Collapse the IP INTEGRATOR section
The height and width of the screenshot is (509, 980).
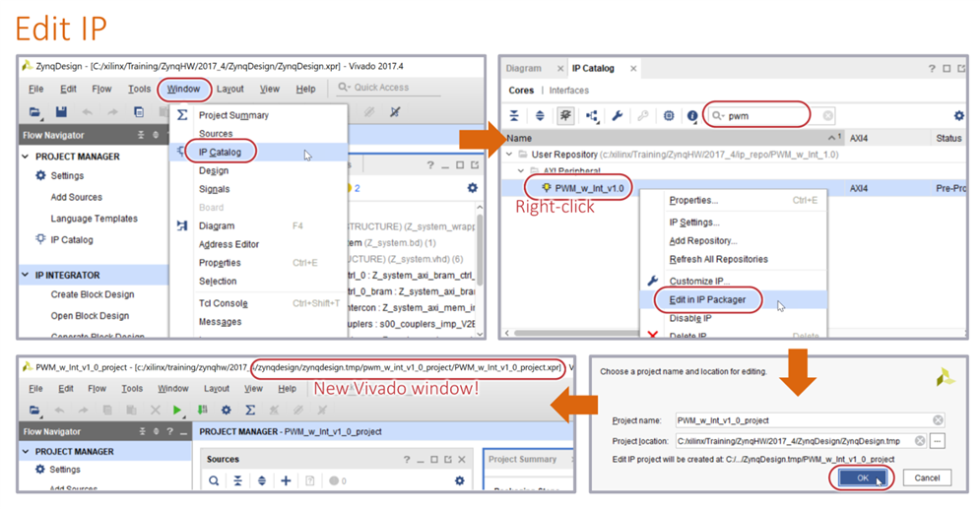point(26,275)
